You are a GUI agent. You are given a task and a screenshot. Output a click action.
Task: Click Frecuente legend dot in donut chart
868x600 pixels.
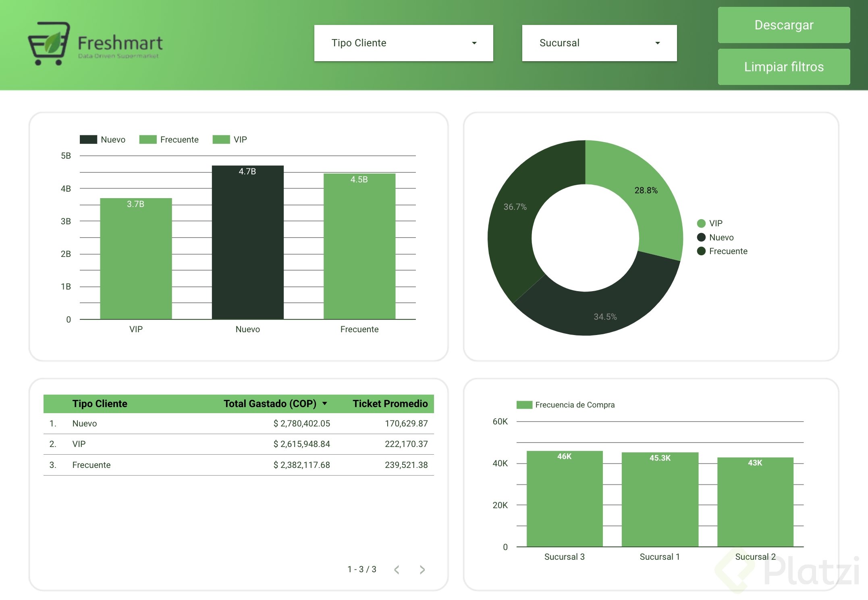tap(701, 251)
